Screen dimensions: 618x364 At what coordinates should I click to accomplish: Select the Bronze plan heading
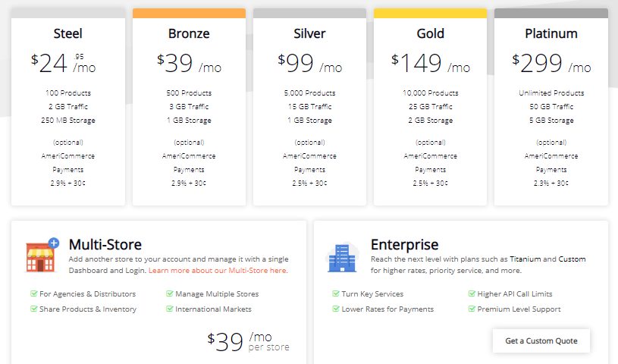[x=189, y=33]
